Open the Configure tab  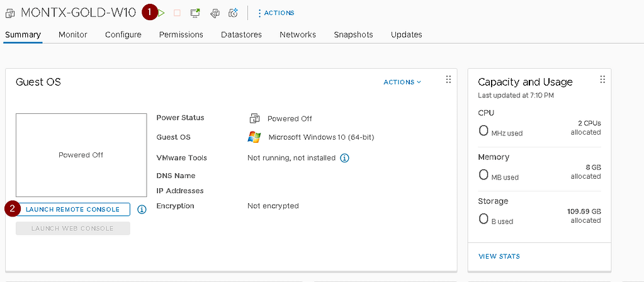[x=123, y=35]
